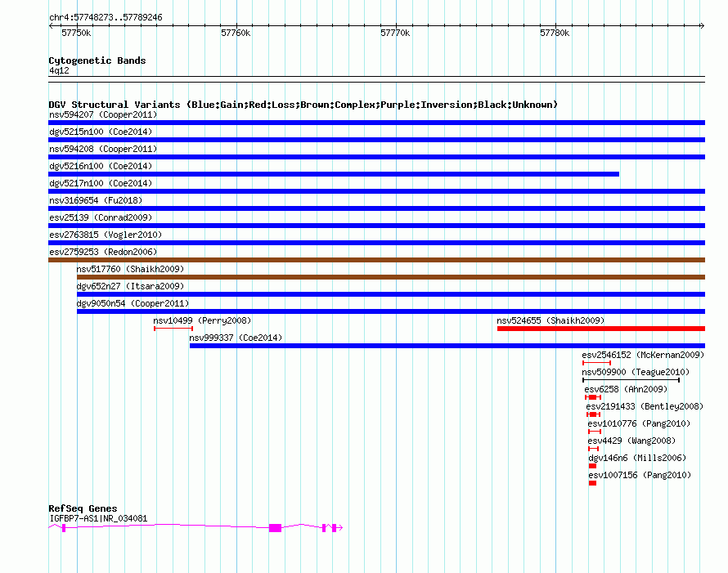Select the red block under dgv146n6

pyautogui.click(x=592, y=466)
